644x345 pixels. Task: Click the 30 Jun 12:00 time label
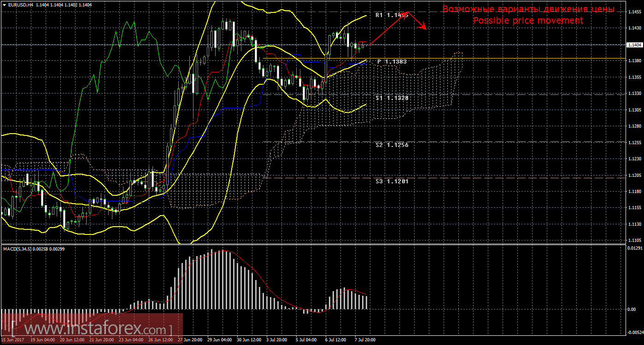(x=248, y=340)
